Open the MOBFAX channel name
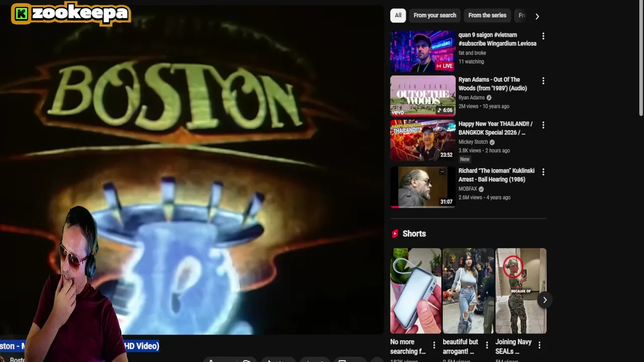644x362 pixels. 467,189
